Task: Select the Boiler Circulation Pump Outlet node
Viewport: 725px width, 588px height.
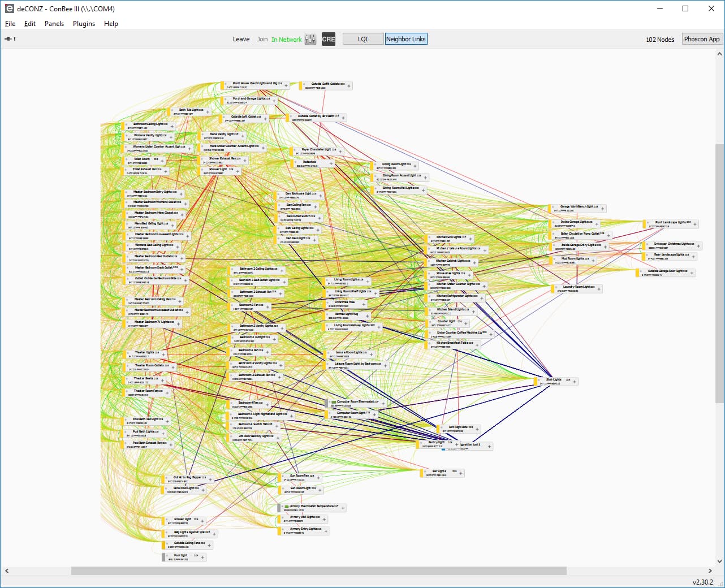Action: tap(580, 235)
